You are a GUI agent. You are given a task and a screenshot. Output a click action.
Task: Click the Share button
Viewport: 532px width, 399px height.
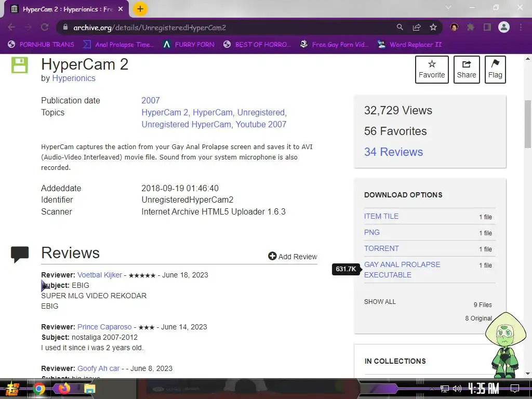tap(467, 69)
